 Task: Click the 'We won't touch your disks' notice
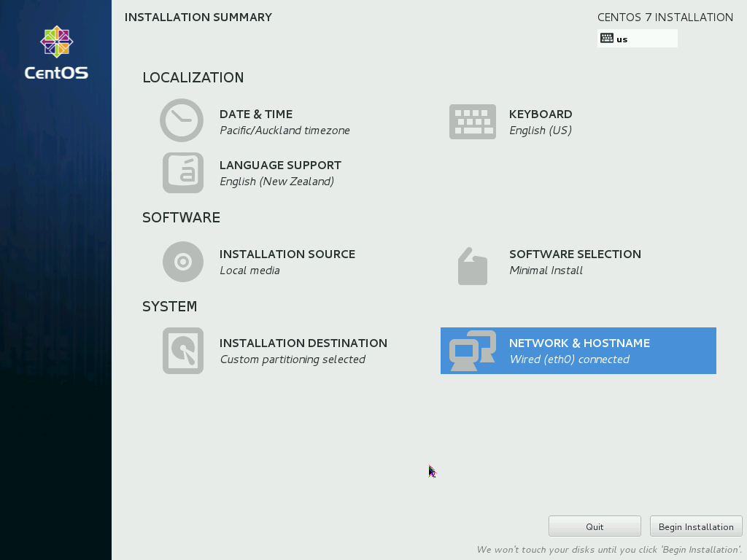coord(609,550)
